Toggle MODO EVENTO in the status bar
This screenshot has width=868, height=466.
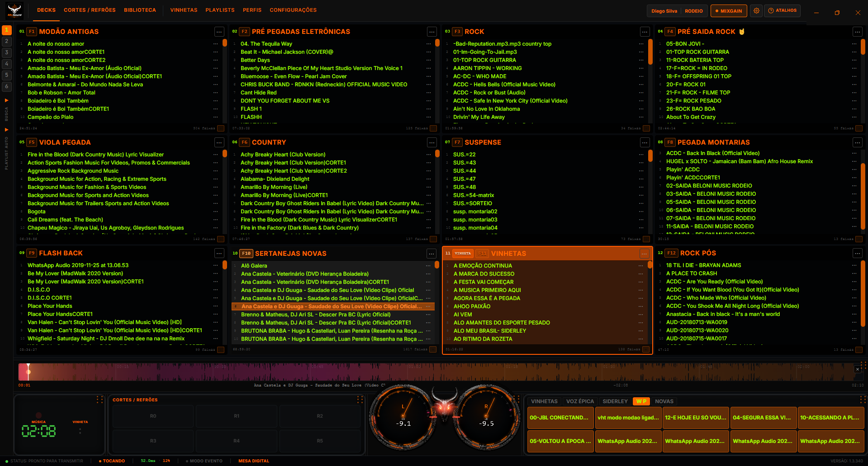click(x=204, y=461)
